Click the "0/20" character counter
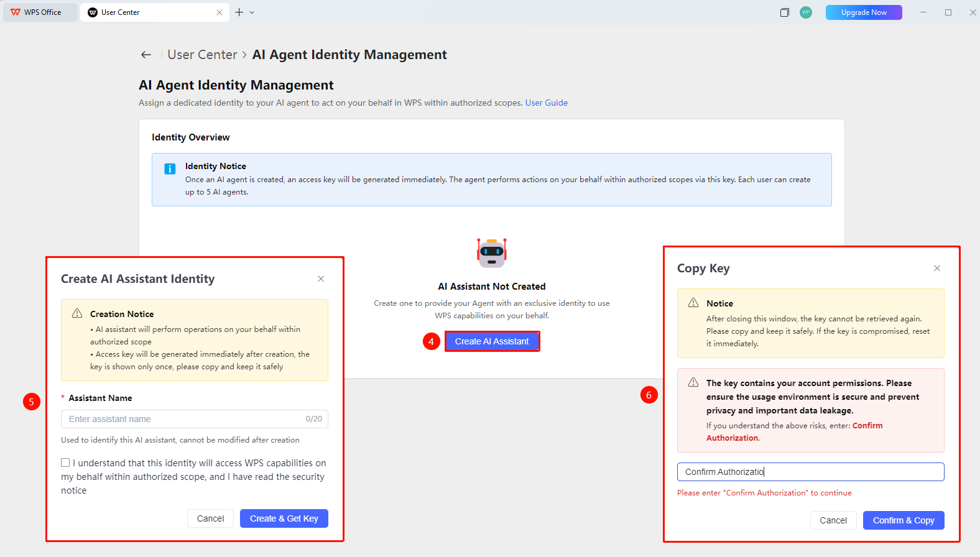 coord(314,419)
